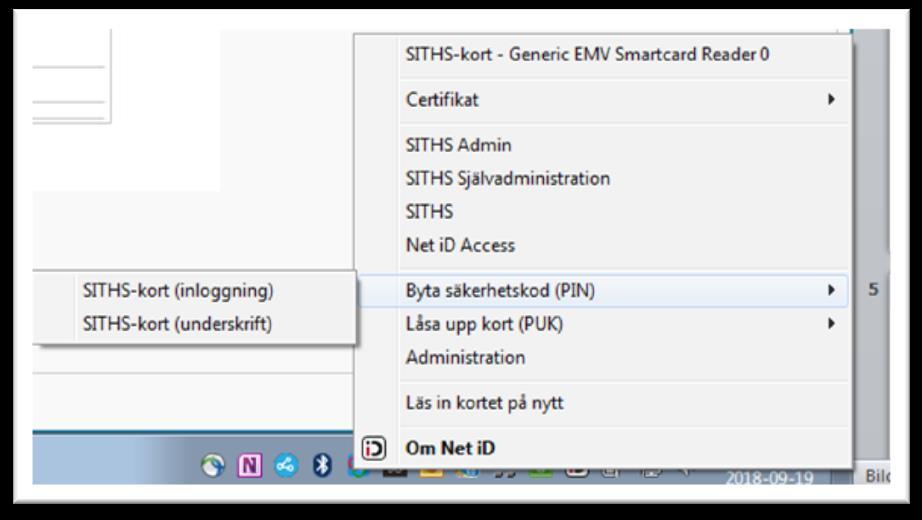Open the Certifikat submenu entry
This screenshot has height=520, width=922.
pyautogui.click(x=603, y=99)
